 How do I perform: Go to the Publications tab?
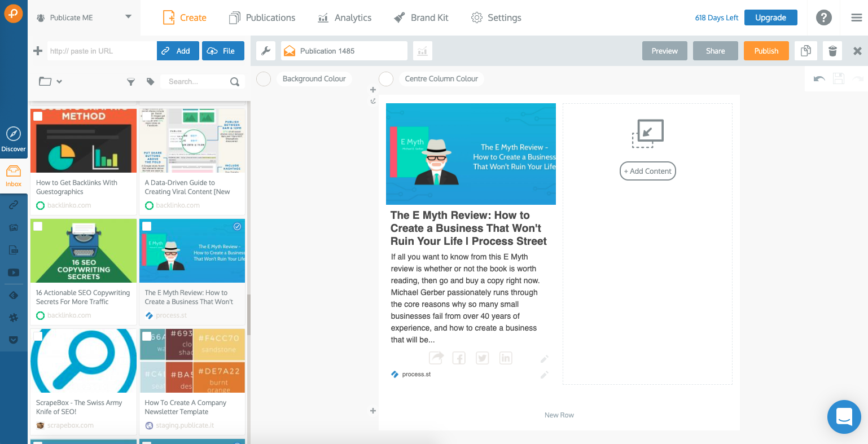262,17
